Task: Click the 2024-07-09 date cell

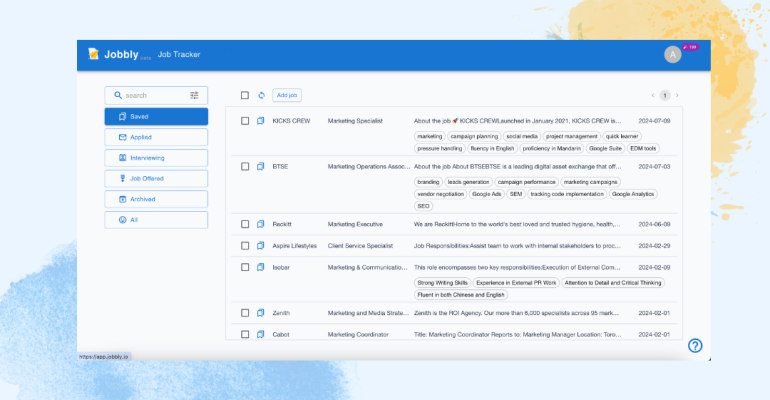Action: point(654,121)
